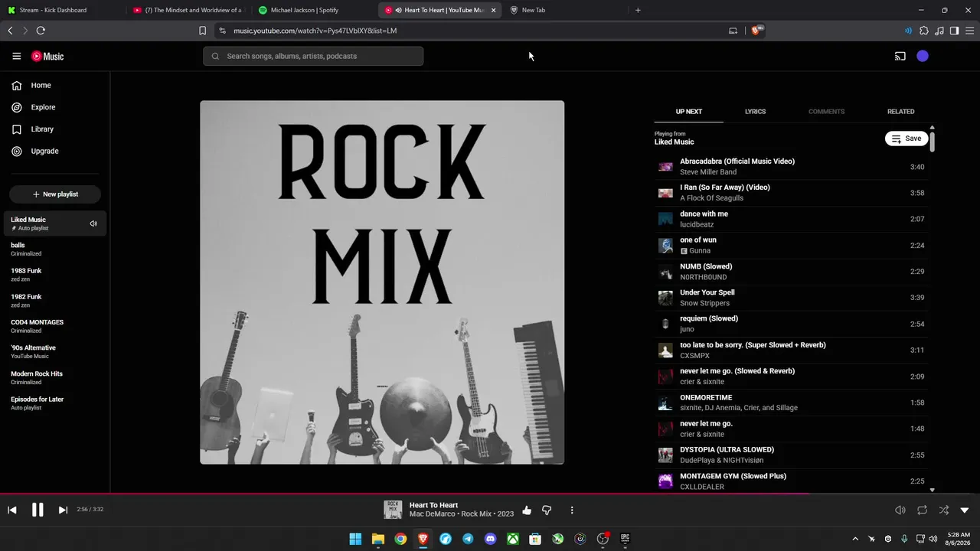The image size is (980, 551).
Task: Play one of wun by Gunna
Action: pyautogui.click(x=792, y=245)
